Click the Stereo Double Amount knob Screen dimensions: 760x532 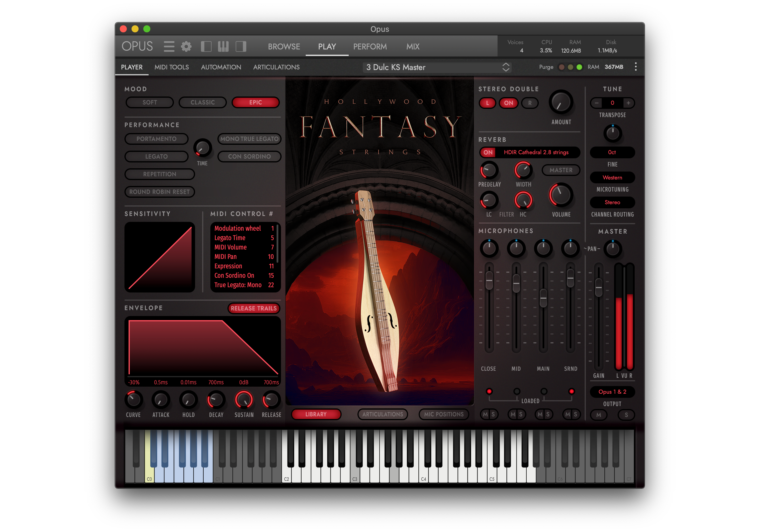tap(561, 102)
